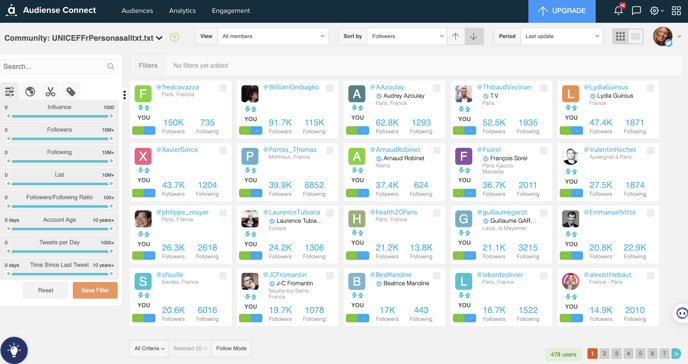Screen dimensions: 688x364
Task: Open the apps grid icon in top bar
Action: (x=676, y=11)
